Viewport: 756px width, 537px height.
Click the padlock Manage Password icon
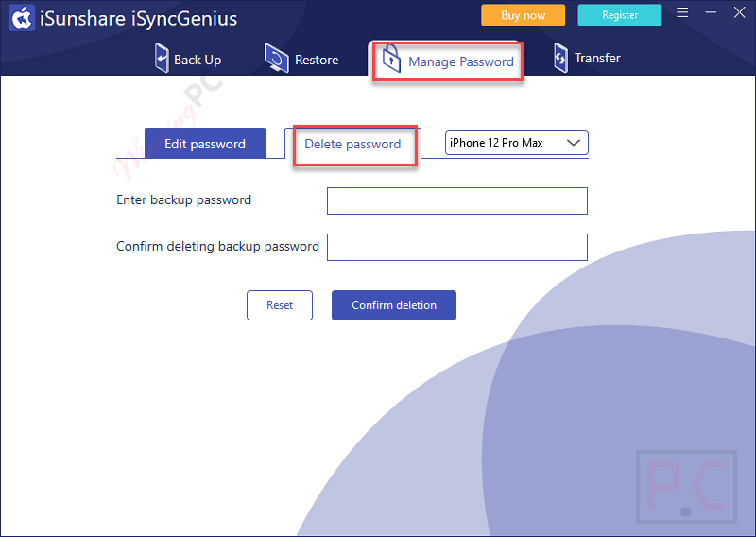point(391,59)
